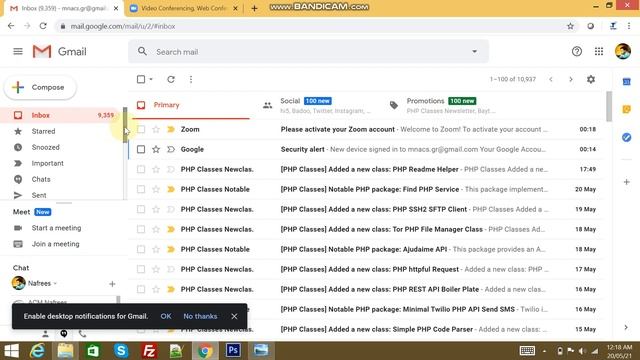
Task: Tick the select-all checkbox in the toolbar
Action: (141, 79)
